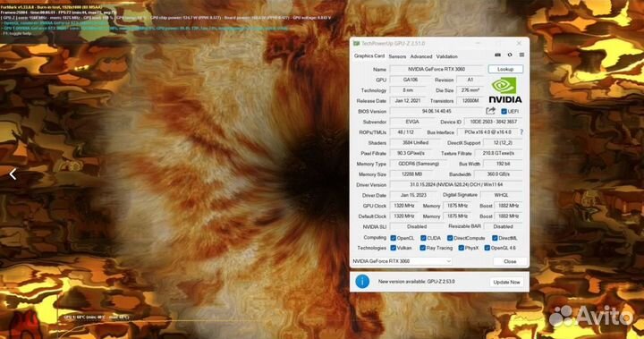The height and width of the screenshot is (339, 644).
Task: Click the Die Size value 276 mm²
Action: click(470, 90)
